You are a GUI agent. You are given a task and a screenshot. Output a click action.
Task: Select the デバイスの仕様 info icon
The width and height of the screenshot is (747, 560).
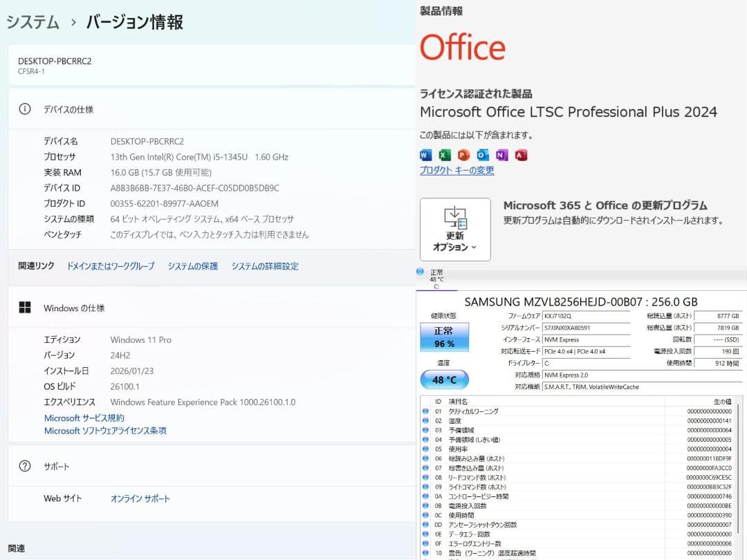pos(26,109)
